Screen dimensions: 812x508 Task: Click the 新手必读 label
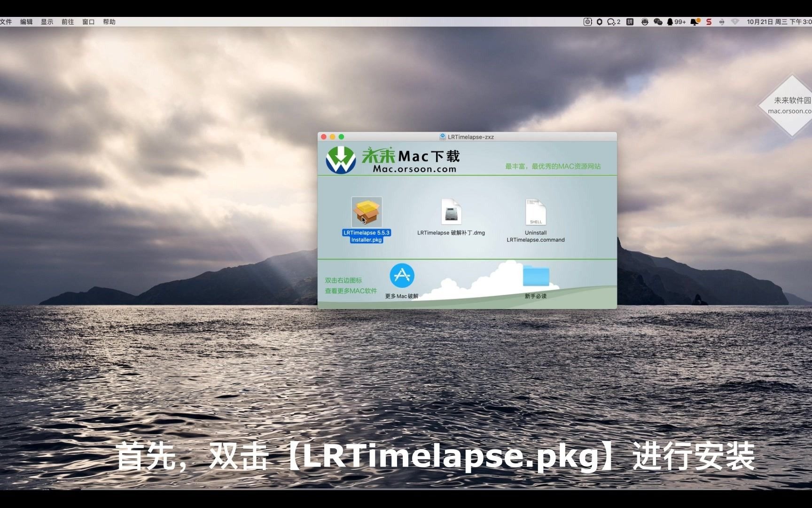(x=536, y=296)
